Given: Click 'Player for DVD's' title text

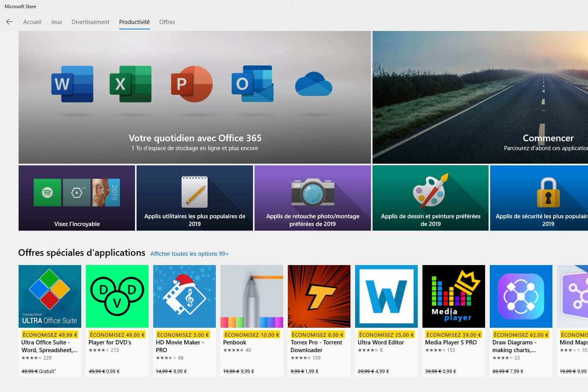Looking at the screenshot, I should pos(110,342).
